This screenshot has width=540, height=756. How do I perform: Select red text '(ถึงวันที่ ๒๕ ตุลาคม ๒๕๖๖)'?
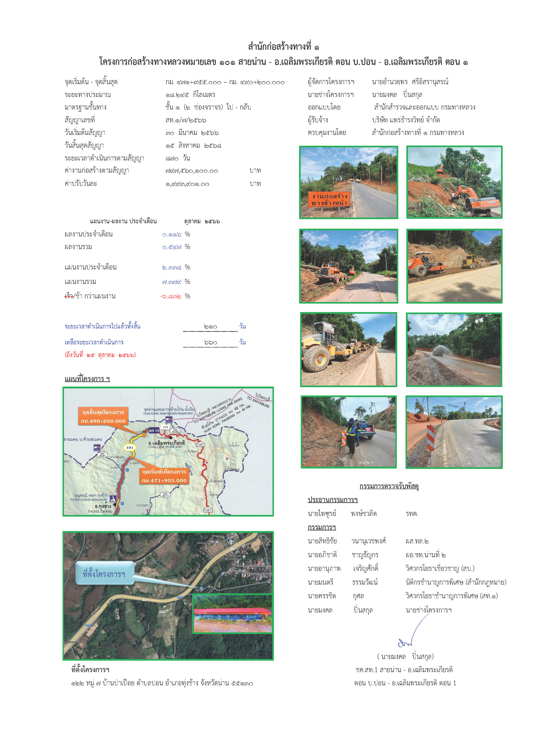pyautogui.click(x=100, y=355)
